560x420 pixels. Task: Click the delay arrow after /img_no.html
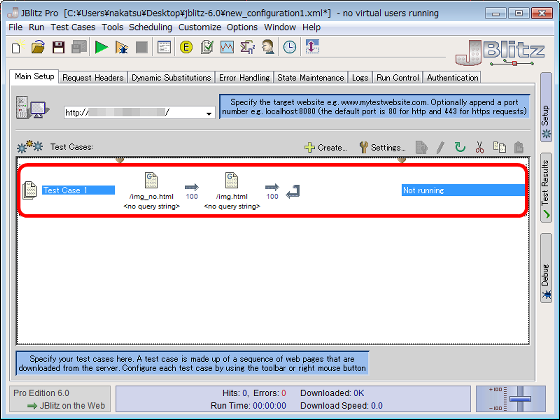click(192, 187)
